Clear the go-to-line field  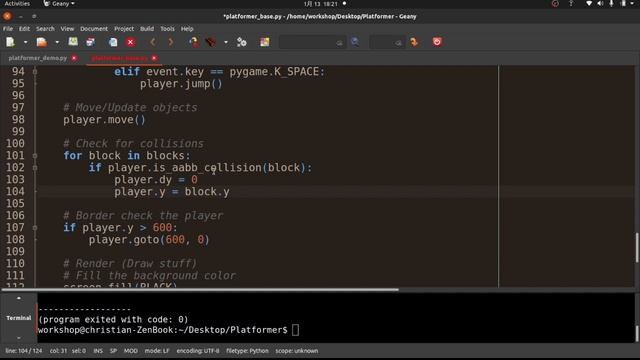point(398,42)
